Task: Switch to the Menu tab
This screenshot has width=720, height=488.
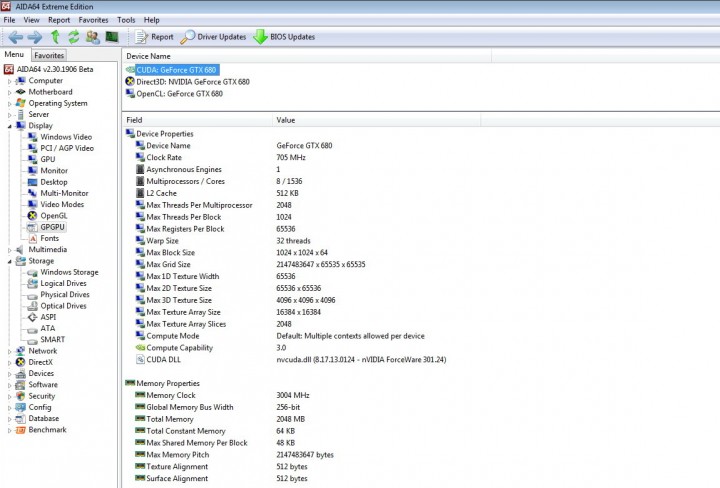Action: click(x=14, y=54)
